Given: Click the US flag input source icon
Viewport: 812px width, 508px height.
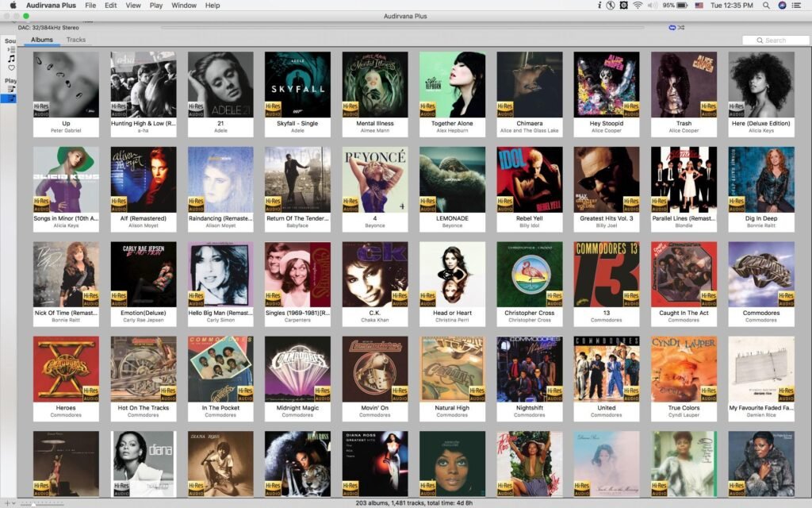Looking at the screenshot, I should [x=699, y=6].
